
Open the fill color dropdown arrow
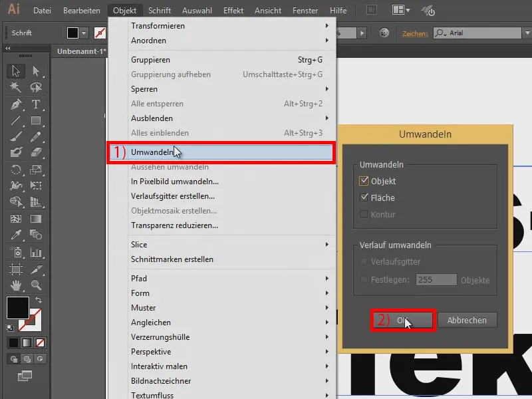pos(84,33)
